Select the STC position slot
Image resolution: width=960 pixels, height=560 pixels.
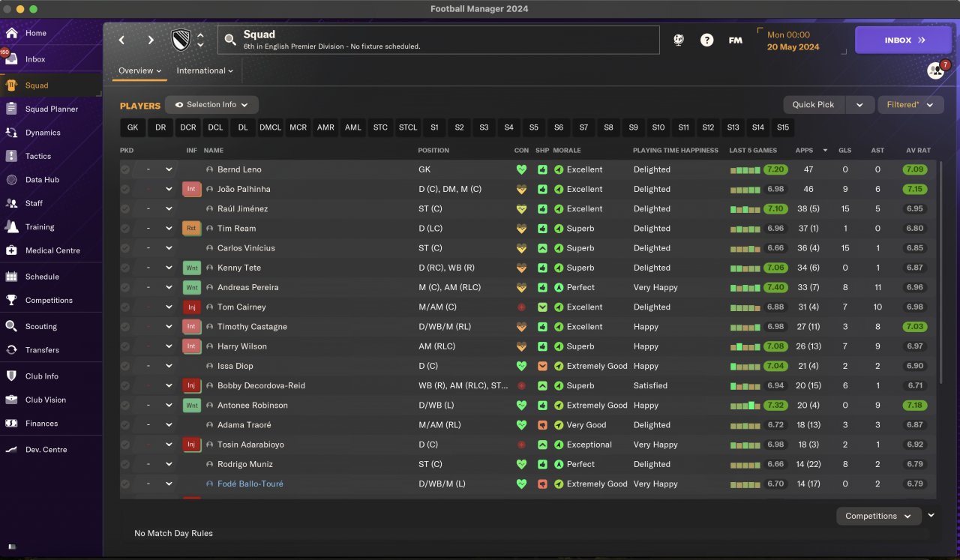[381, 127]
